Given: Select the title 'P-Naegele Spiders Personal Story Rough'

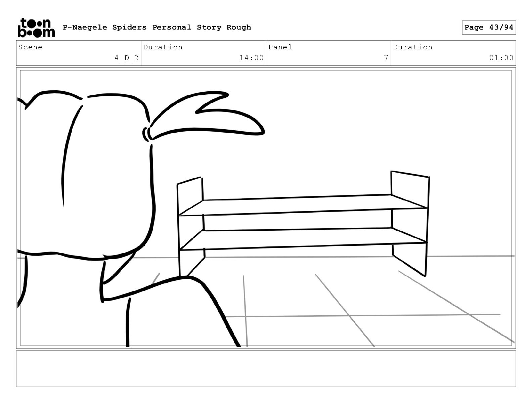Looking at the screenshot, I should 157,27.
